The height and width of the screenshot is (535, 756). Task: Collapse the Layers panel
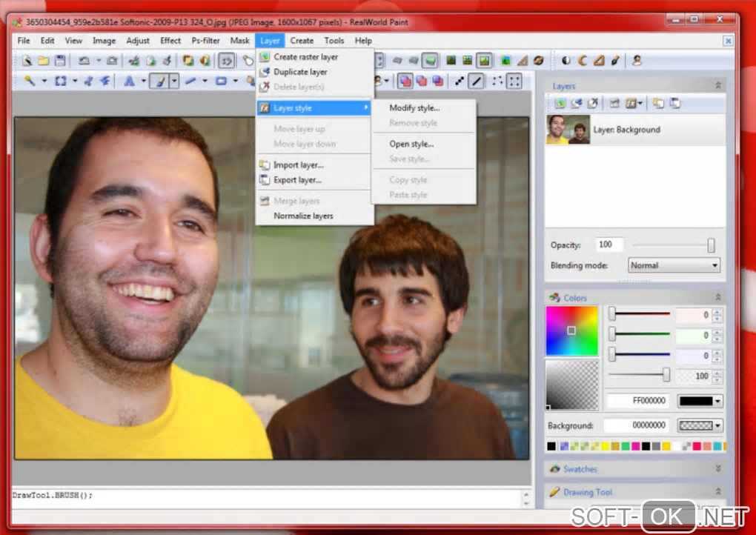(718, 85)
